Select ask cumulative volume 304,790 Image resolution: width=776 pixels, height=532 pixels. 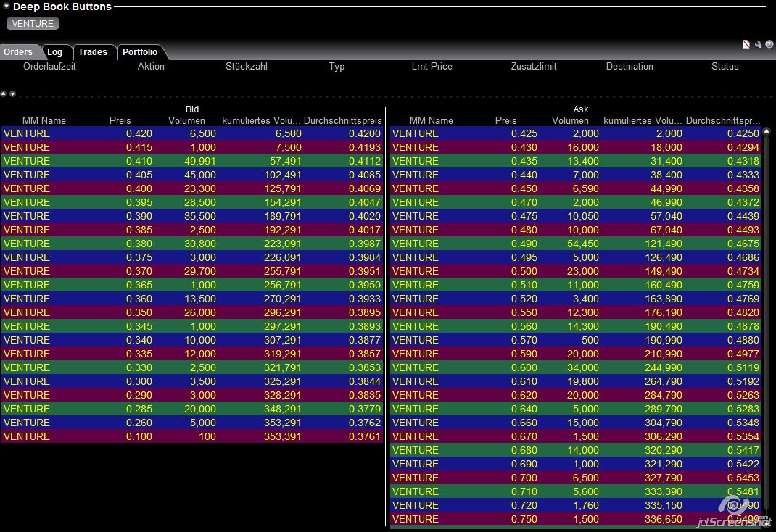click(663, 423)
